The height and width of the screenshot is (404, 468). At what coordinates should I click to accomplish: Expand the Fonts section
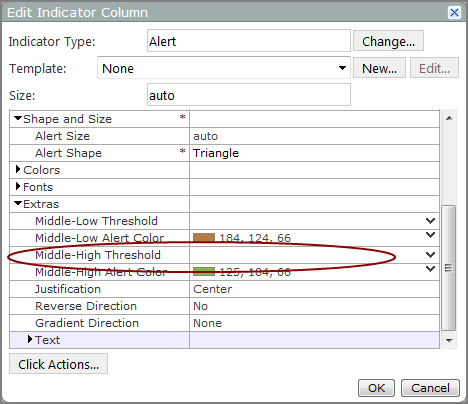point(18,186)
